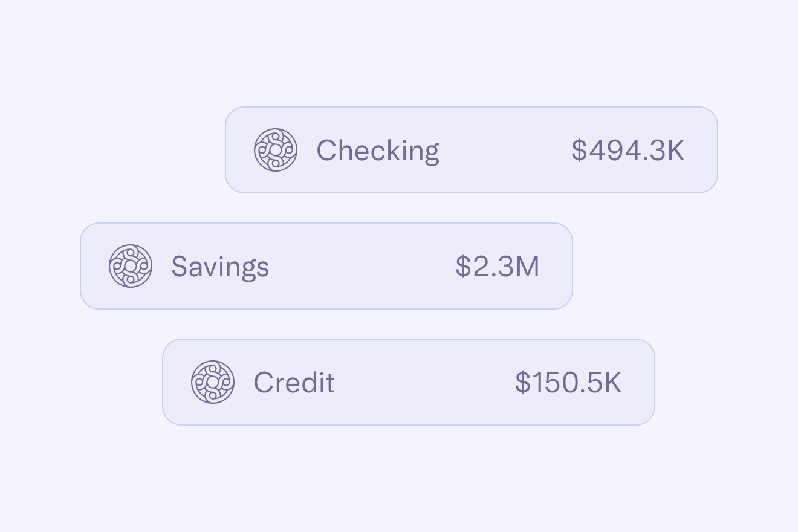The width and height of the screenshot is (798, 532).
Task: Click the Credit label
Action: point(294,382)
